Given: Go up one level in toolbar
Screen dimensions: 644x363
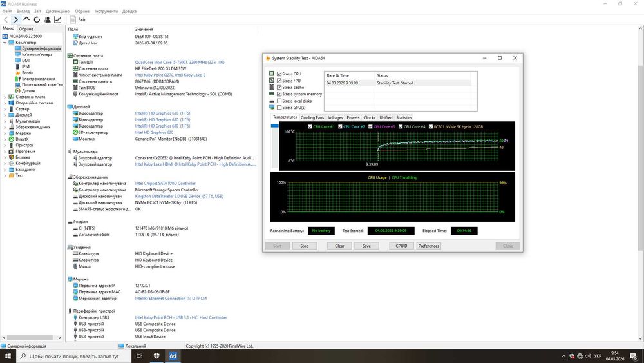Looking at the screenshot, I should click(x=26, y=19).
